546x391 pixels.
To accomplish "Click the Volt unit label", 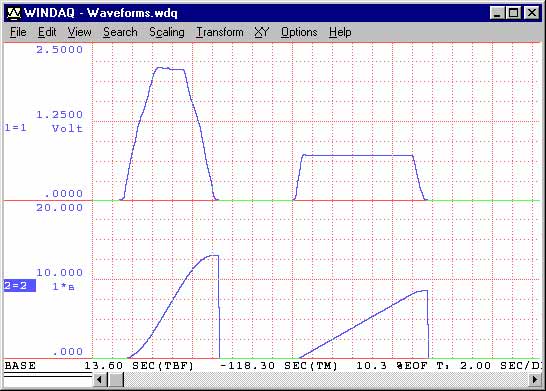I will click(68, 128).
